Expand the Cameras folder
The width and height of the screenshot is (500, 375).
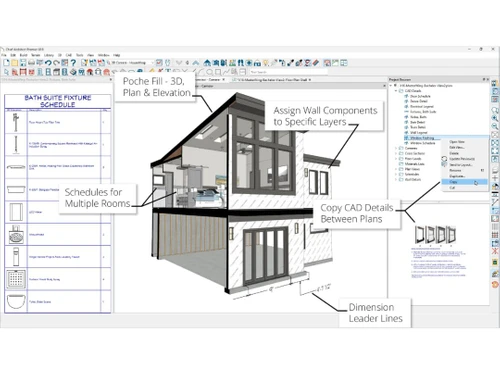coord(396,148)
